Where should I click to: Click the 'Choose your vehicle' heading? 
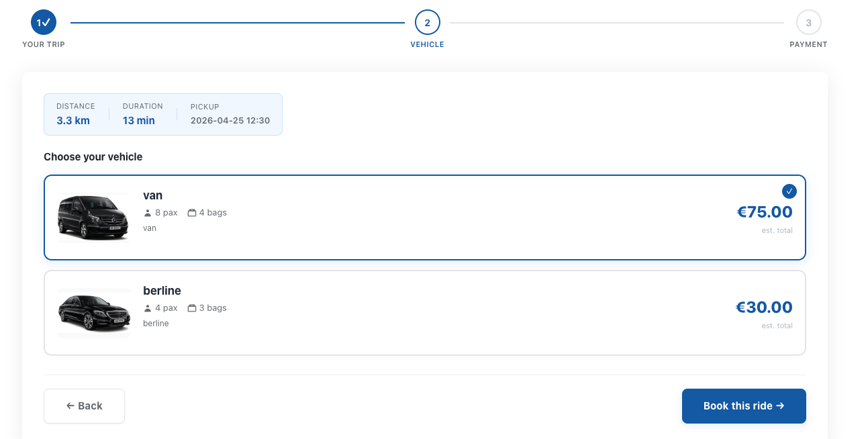click(x=93, y=157)
